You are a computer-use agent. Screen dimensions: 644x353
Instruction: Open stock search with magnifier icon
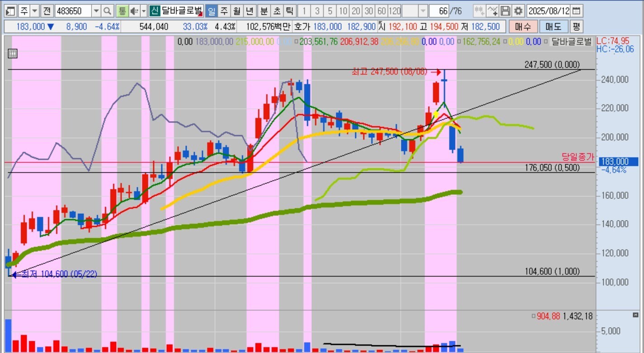pos(107,11)
